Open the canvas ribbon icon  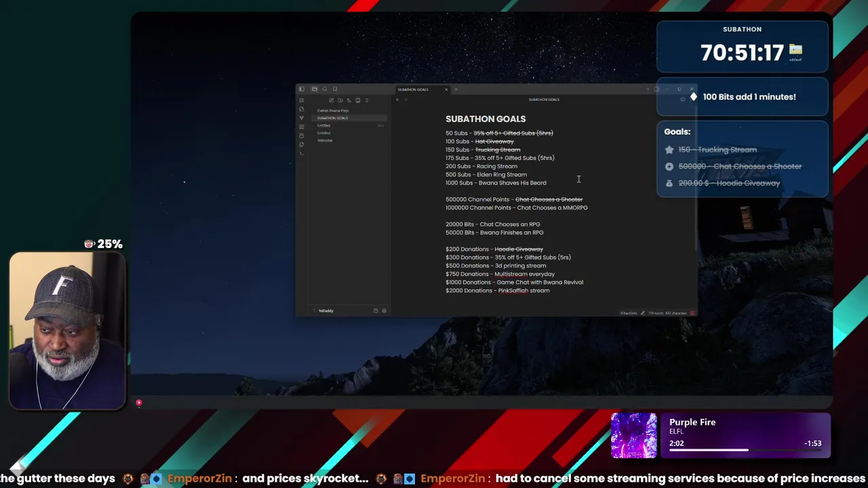(x=302, y=127)
